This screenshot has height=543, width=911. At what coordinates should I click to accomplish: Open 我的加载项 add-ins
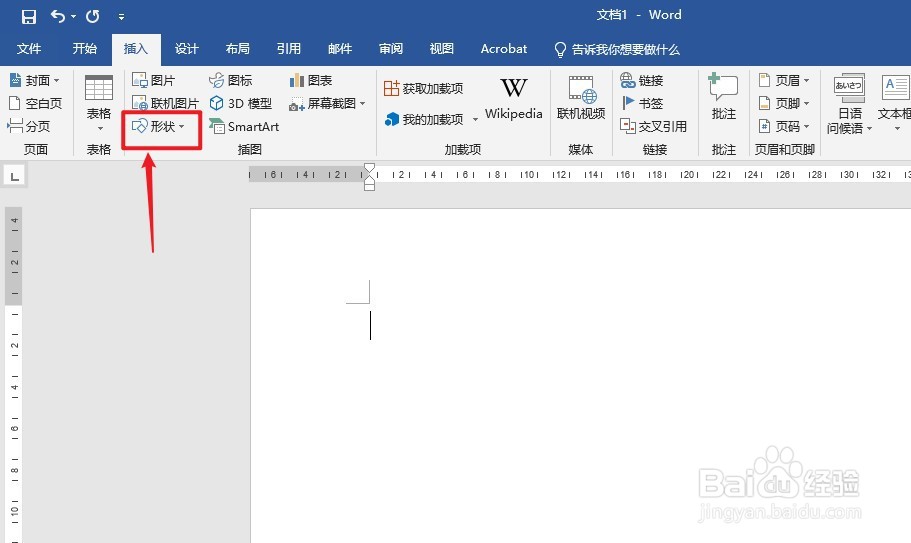[424, 119]
